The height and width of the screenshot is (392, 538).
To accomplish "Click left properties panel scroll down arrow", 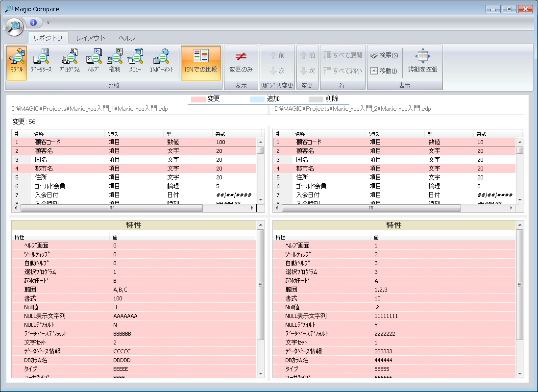I will click(261, 374).
